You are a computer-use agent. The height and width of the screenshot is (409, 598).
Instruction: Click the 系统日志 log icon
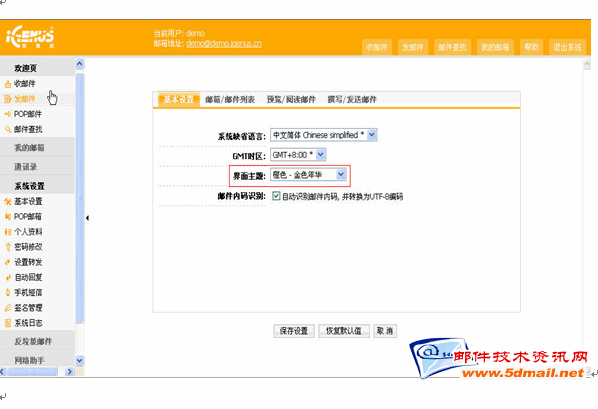point(8,323)
